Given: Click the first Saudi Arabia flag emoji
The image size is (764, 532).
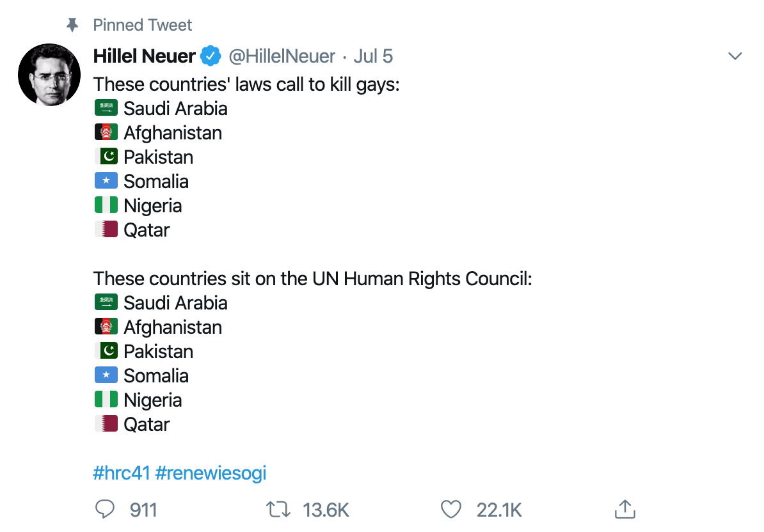Looking at the screenshot, I should point(106,108).
